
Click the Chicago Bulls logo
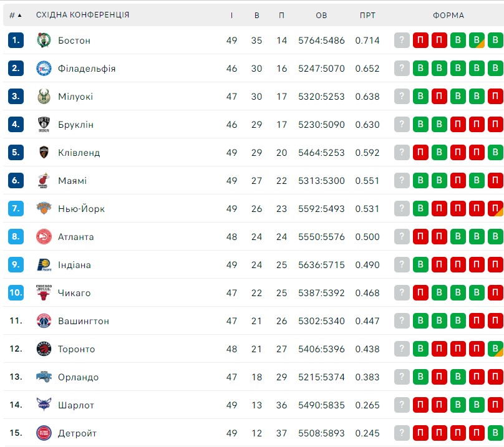(x=44, y=292)
